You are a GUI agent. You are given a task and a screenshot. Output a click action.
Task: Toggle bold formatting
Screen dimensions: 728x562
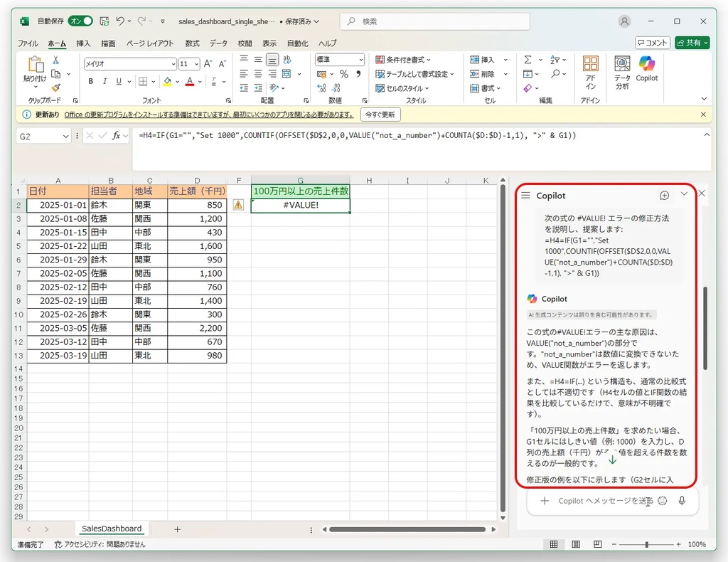point(91,81)
